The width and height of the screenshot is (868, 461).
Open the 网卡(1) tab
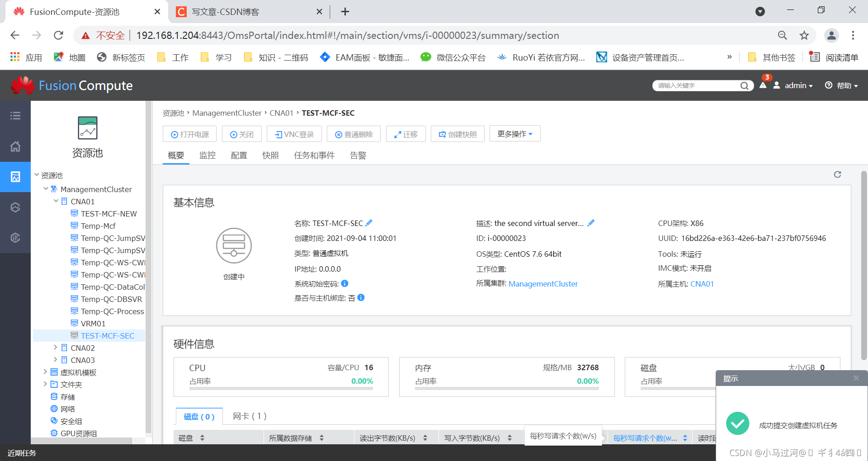pos(249,416)
